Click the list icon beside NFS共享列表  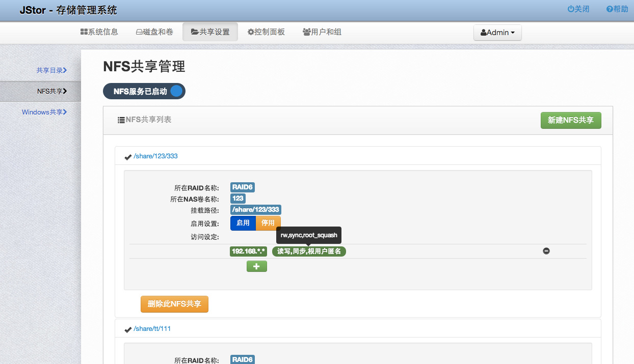click(120, 120)
